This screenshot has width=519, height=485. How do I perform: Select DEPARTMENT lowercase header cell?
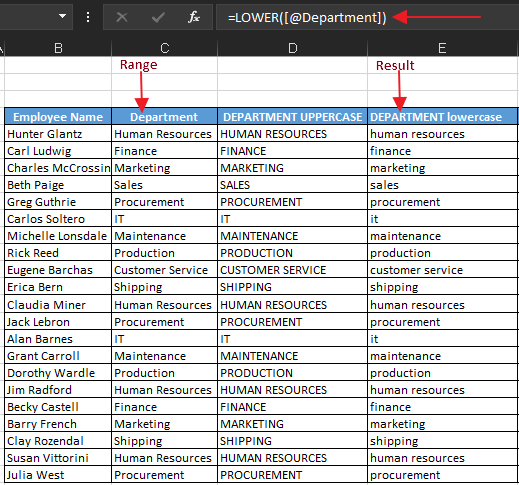[x=442, y=117]
